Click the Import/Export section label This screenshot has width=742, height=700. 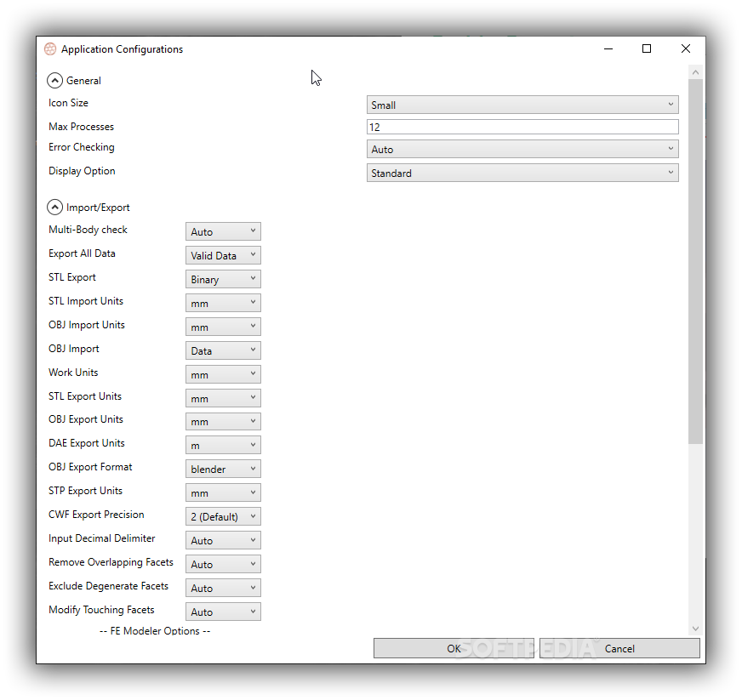pos(98,208)
